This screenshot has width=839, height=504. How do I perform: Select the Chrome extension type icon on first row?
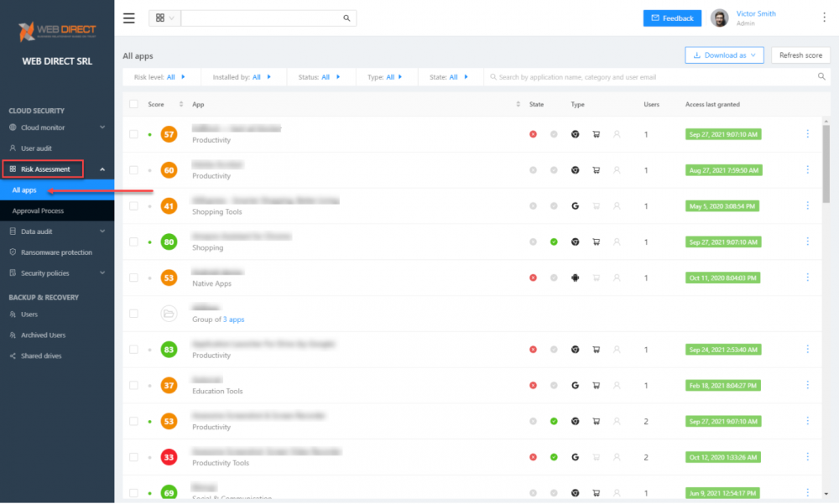pos(575,133)
